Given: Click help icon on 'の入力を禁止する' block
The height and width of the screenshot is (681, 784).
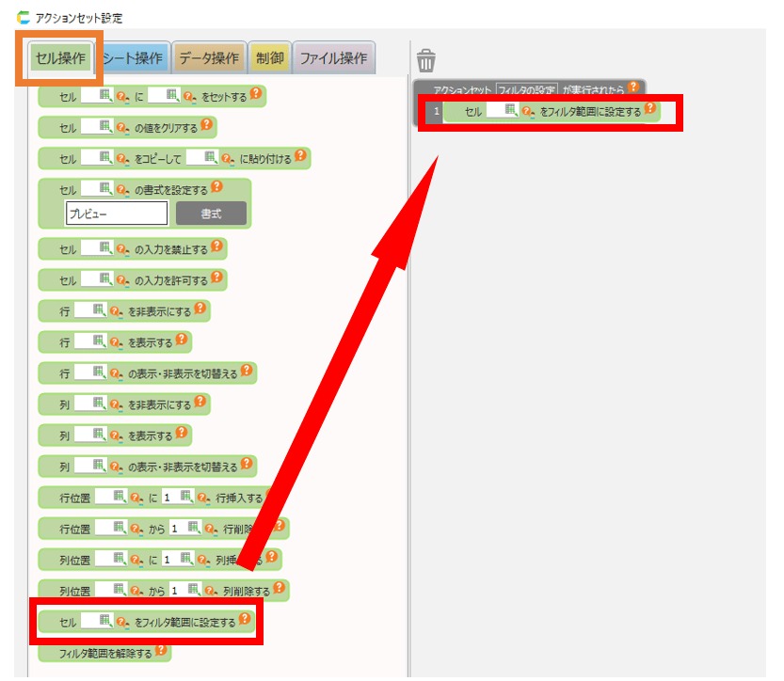Looking at the screenshot, I should click(x=216, y=247).
